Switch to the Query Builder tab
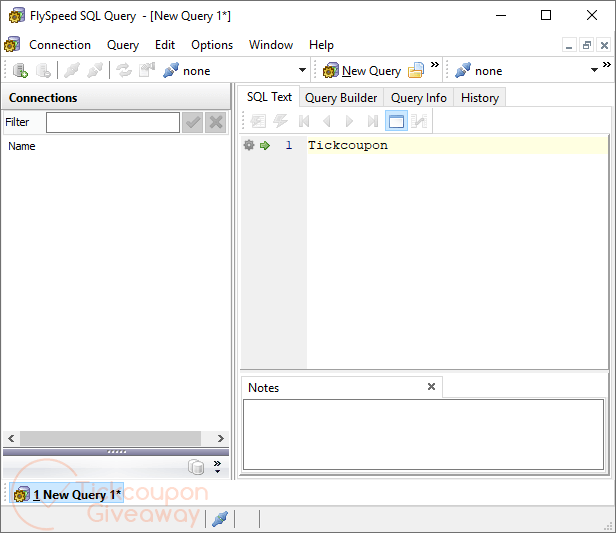Image resolution: width=616 pixels, height=533 pixels. (341, 97)
